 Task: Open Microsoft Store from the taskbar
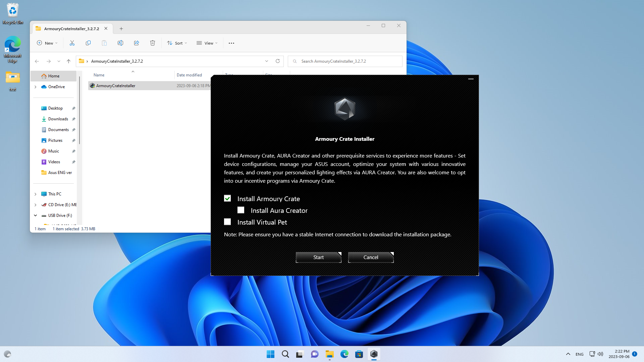(359, 354)
